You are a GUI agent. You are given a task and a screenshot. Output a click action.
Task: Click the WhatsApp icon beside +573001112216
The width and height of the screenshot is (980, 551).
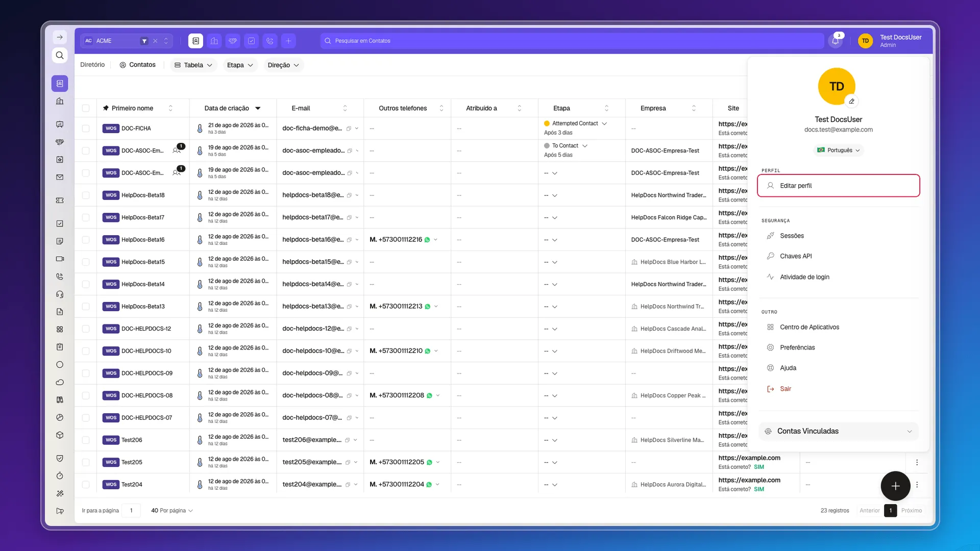(427, 240)
